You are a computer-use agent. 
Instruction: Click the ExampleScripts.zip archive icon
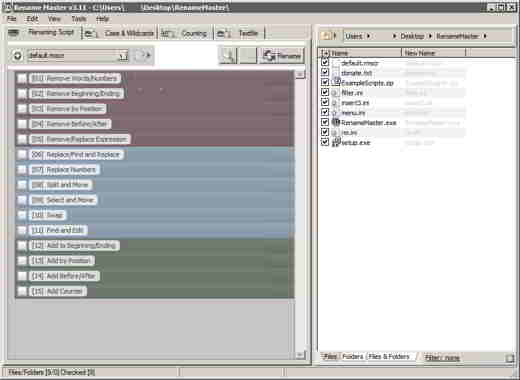pos(336,82)
